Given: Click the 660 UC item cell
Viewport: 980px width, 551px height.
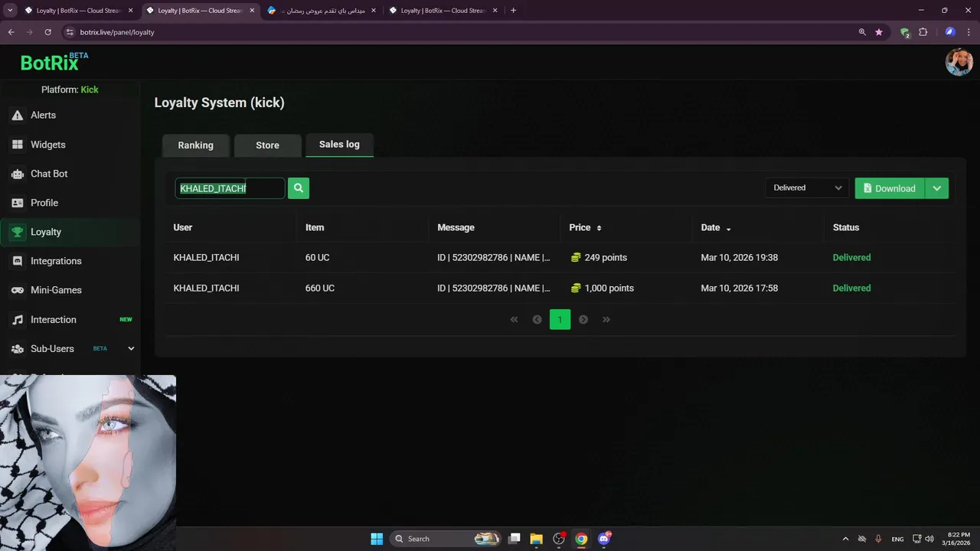Looking at the screenshot, I should pyautogui.click(x=320, y=288).
